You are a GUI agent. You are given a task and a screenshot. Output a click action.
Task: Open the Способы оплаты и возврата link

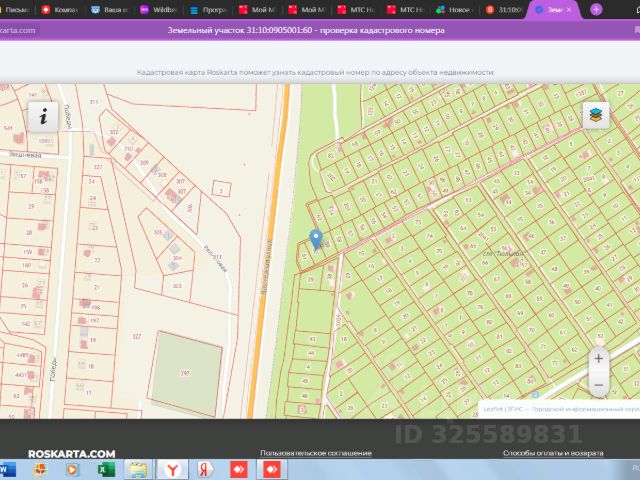click(x=553, y=453)
